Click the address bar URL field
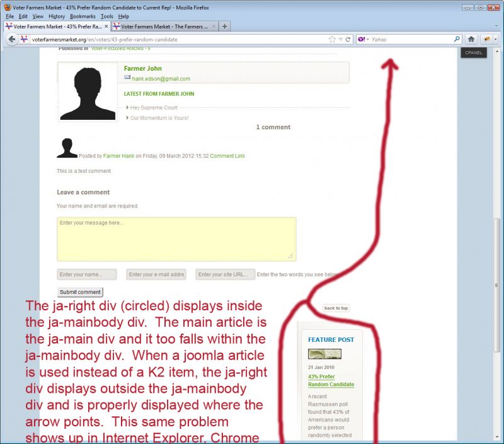Viewport: 504px width, 444px height. [179, 39]
